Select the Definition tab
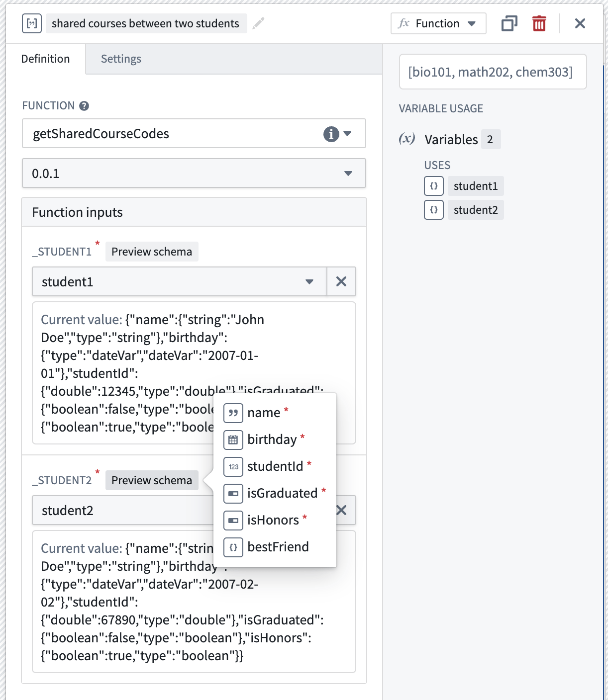This screenshot has width=608, height=700. 45,59
